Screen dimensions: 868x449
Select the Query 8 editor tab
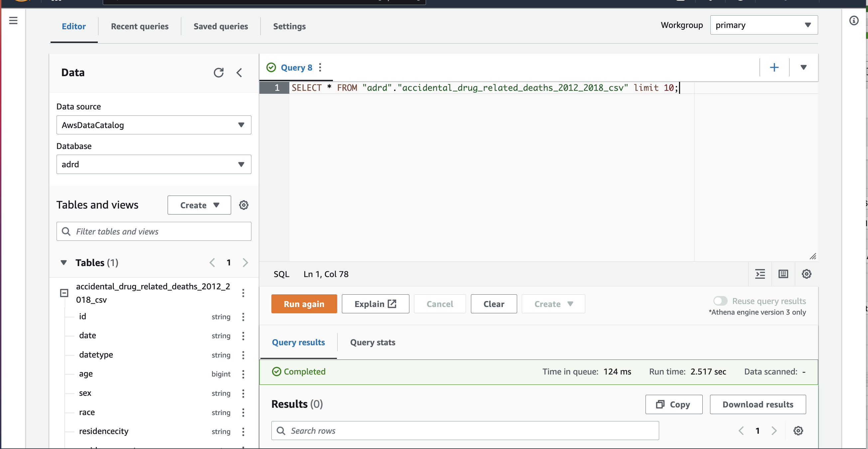tap(296, 68)
